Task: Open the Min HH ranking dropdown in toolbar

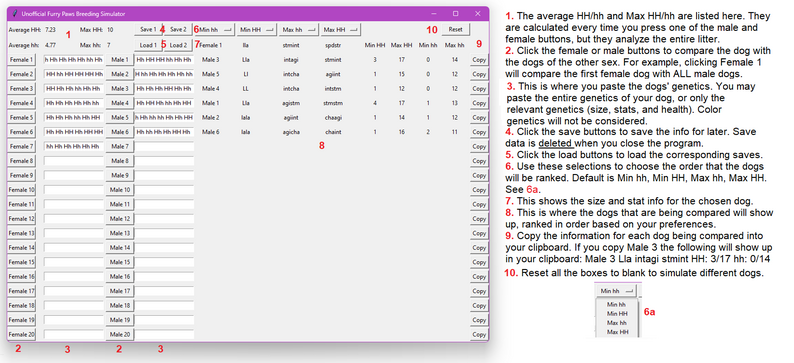Action: pos(257,30)
